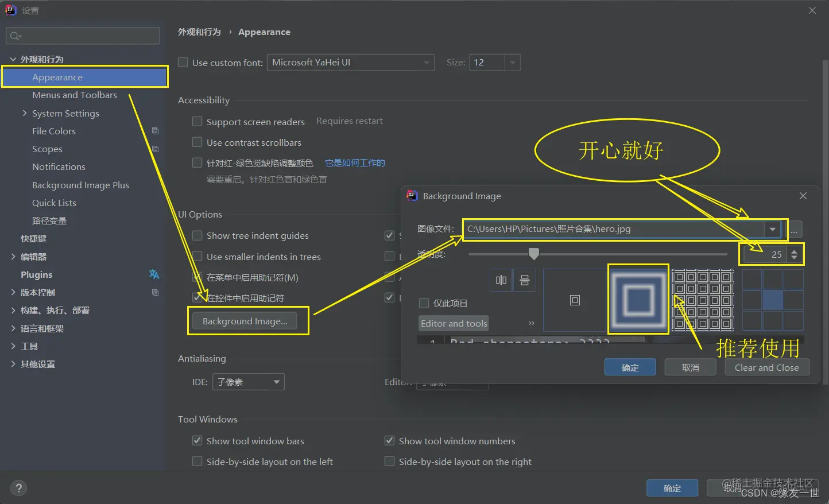Screen dimensions: 829x504
Task: Open the image file path dropdown
Action: point(773,229)
